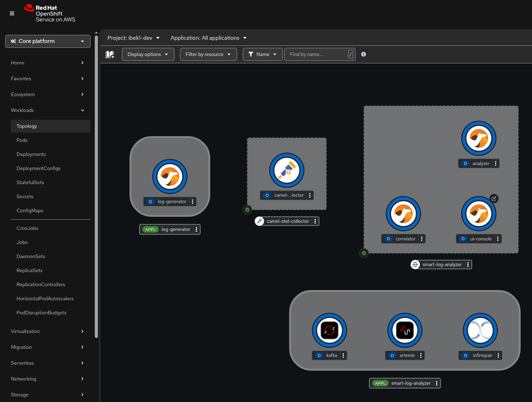Go to Secrets in the sidebar

click(x=51, y=196)
